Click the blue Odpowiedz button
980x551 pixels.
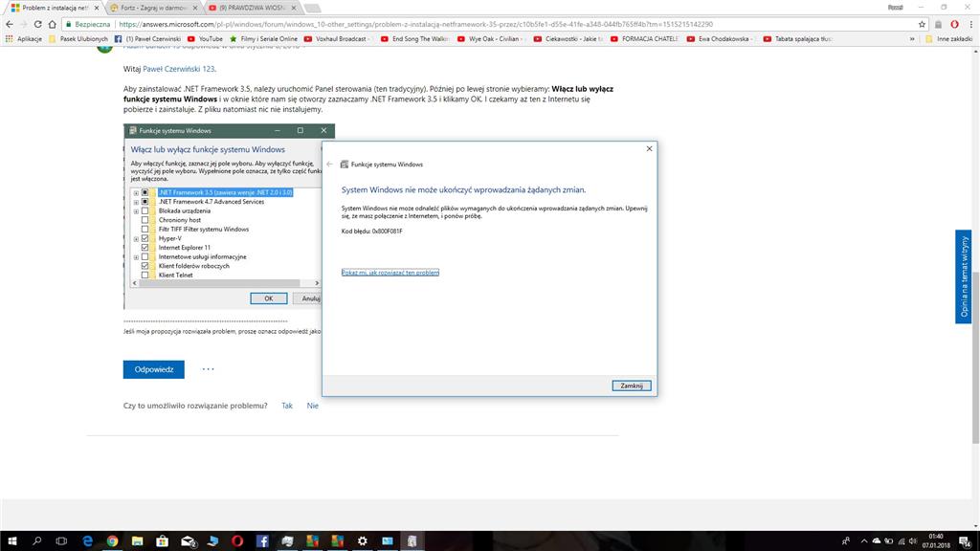tap(154, 369)
